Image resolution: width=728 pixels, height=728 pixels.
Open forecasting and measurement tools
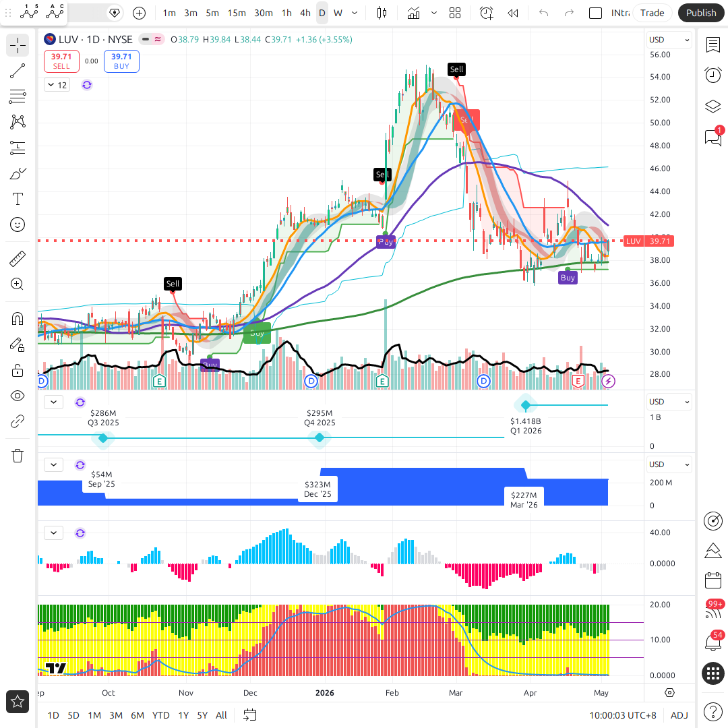18,148
